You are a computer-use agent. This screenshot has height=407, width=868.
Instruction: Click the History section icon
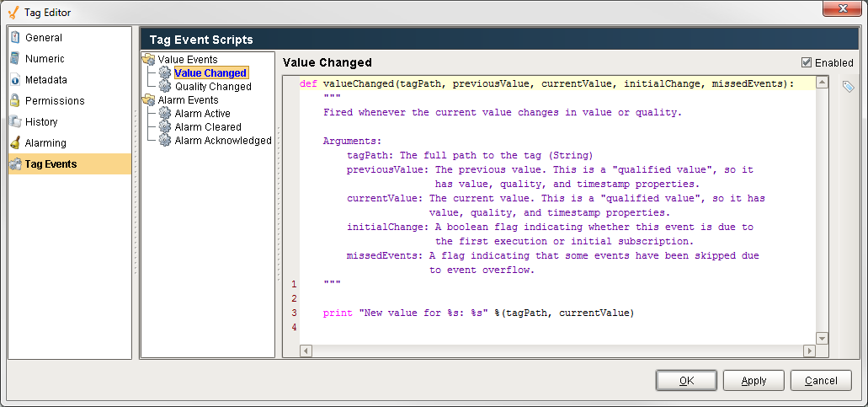pos(15,122)
